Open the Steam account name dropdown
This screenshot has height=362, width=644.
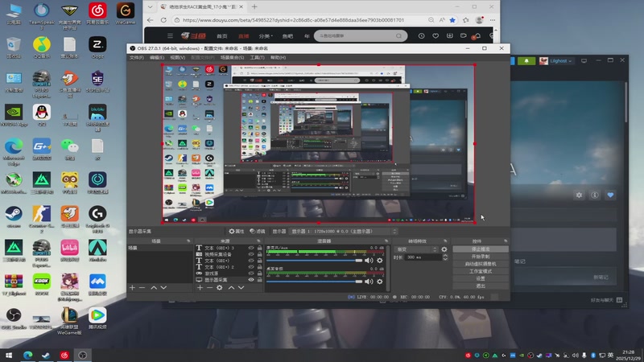tap(560, 61)
